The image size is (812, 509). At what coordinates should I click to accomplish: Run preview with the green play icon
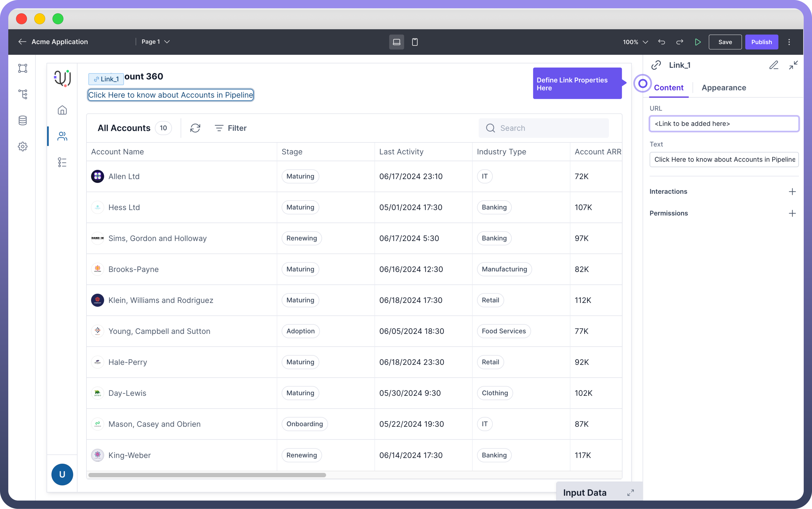pyautogui.click(x=698, y=42)
